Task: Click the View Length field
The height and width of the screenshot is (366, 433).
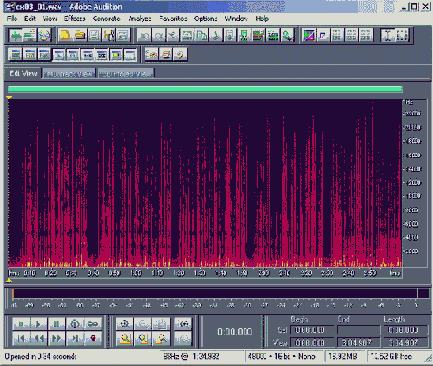Action: (405, 342)
